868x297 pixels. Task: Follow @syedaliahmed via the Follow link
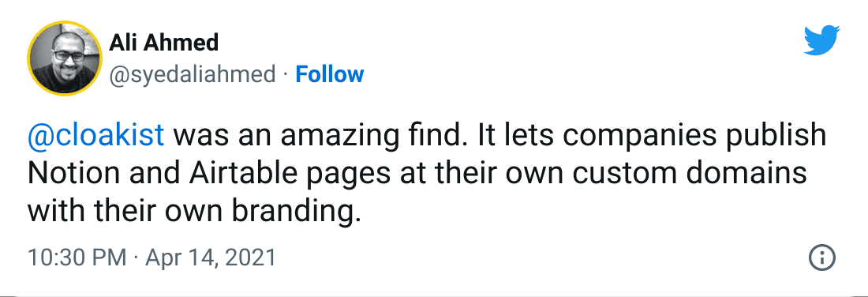click(x=329, y=74)
